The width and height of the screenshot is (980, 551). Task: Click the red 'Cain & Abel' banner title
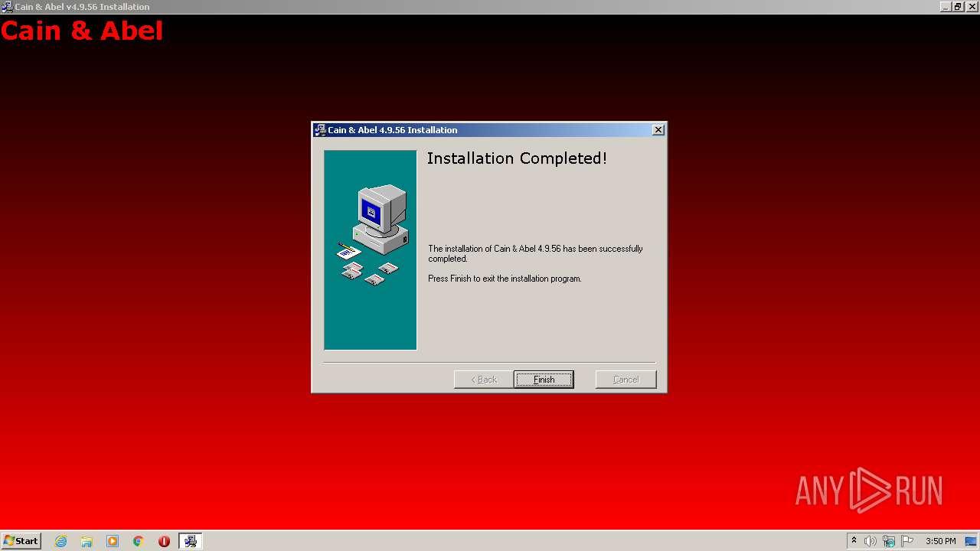82,31
